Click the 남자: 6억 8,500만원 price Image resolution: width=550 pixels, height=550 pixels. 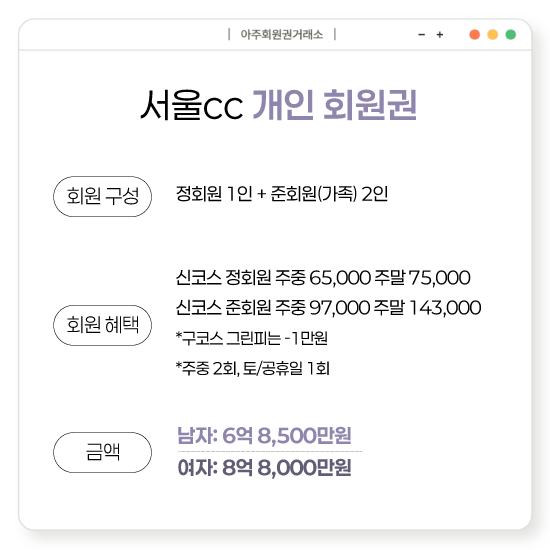tap(264, 435)
